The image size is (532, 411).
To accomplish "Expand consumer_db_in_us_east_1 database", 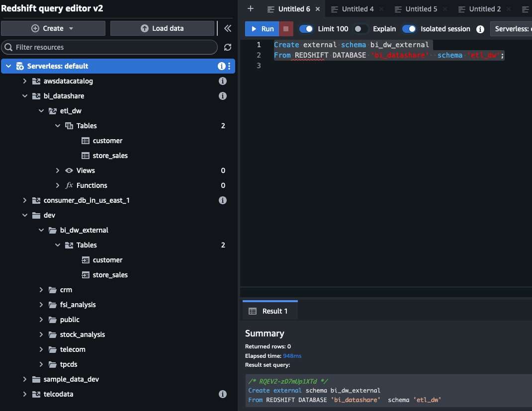I will click(25, 200).
